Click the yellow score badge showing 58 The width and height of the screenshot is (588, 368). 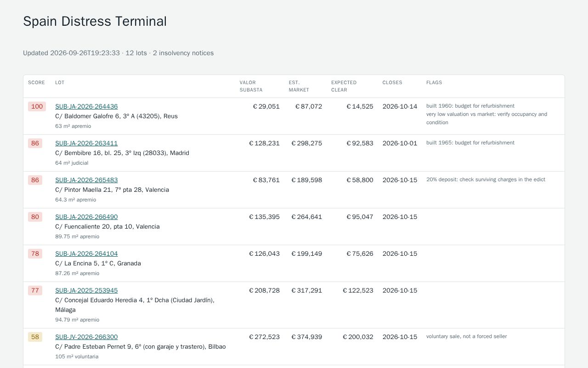coord(35,337)
